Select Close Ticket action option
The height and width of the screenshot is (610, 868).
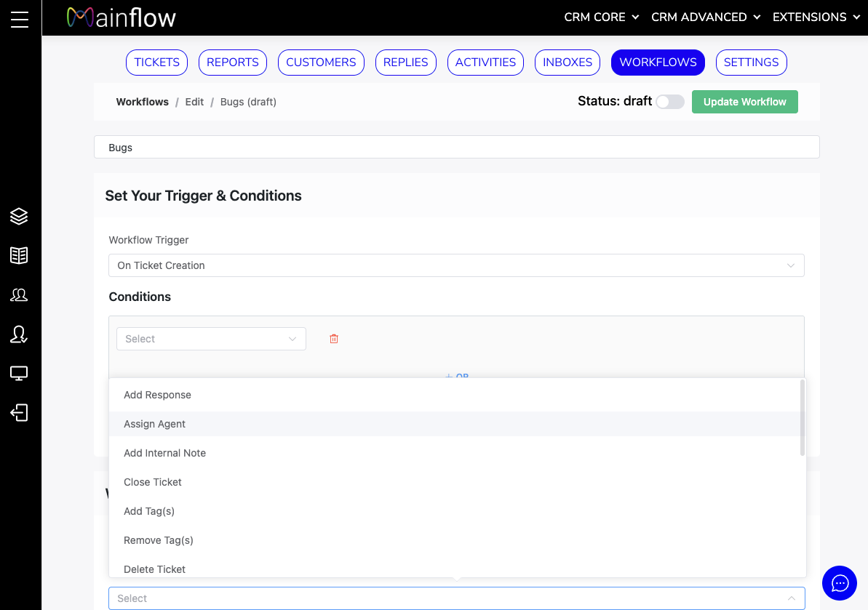tap(153, 482)
